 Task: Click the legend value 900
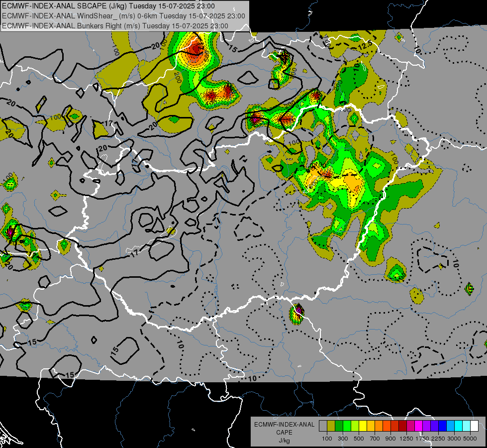point(390,439)
